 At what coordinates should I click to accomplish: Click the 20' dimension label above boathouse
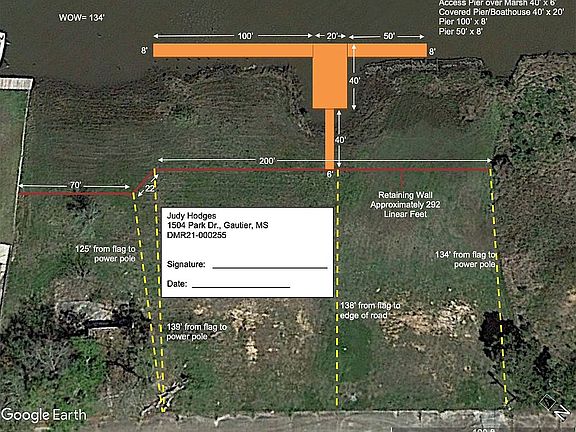pos(332,36)
